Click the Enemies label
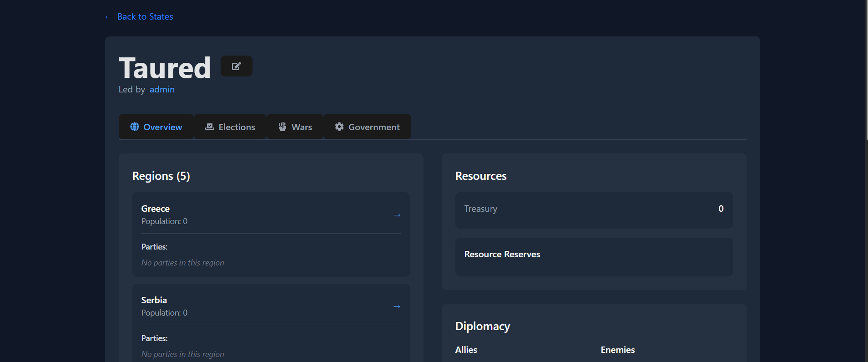 [618, 350]
